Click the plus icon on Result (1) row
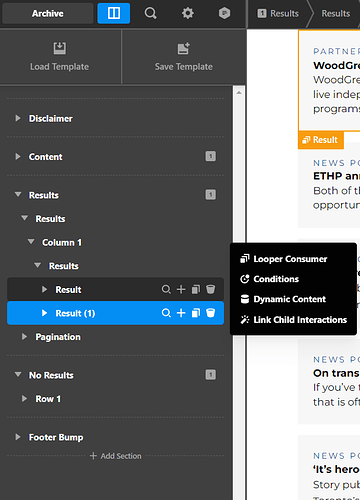The height and width of the screenshot is (500, 360). pyautogui.click(x=181, y=313)
